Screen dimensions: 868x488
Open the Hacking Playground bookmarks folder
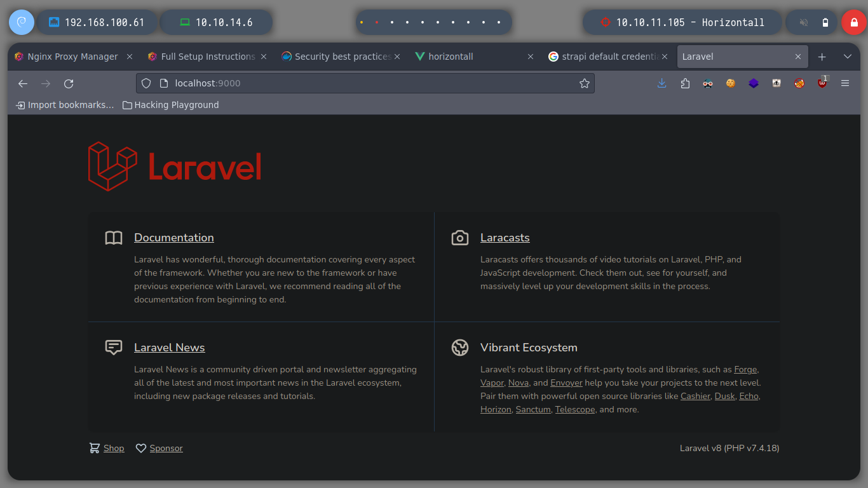[x=170, y=105]
